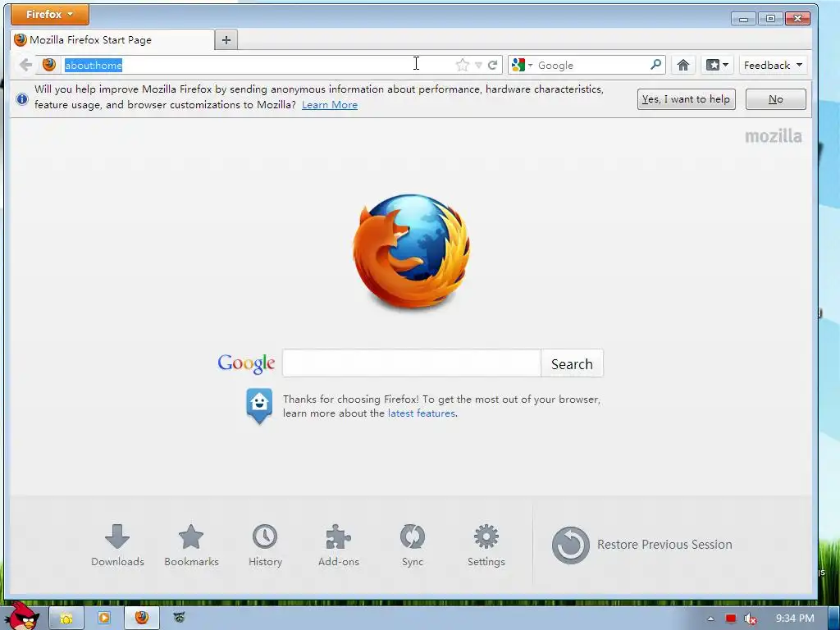Bookmark this page with the star icon
The width and height of the screenshot is (840, 630).
point(462,66)
